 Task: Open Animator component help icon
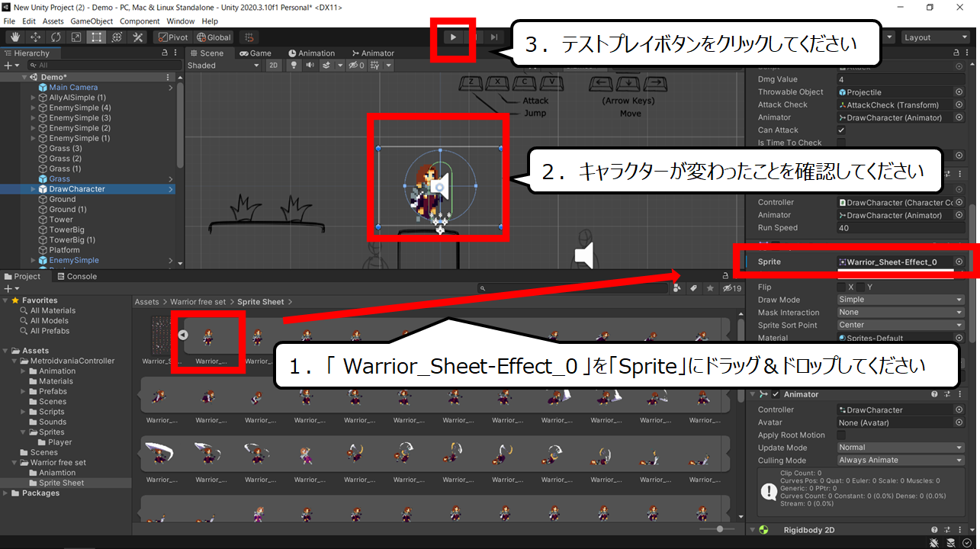pos(934,394)
